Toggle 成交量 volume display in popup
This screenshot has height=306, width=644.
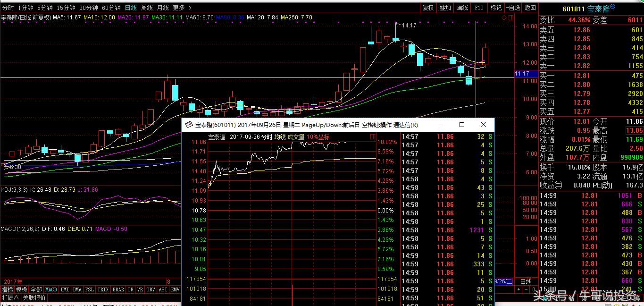296,137
